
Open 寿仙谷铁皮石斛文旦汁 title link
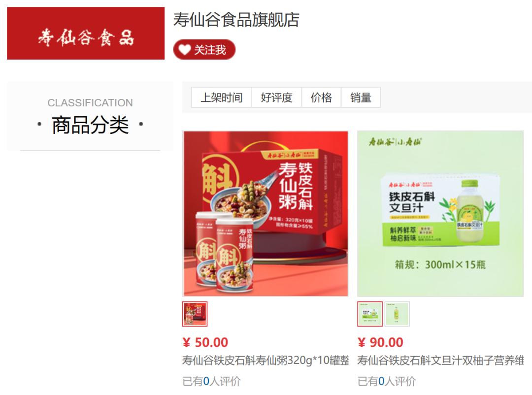click(441, 361)
